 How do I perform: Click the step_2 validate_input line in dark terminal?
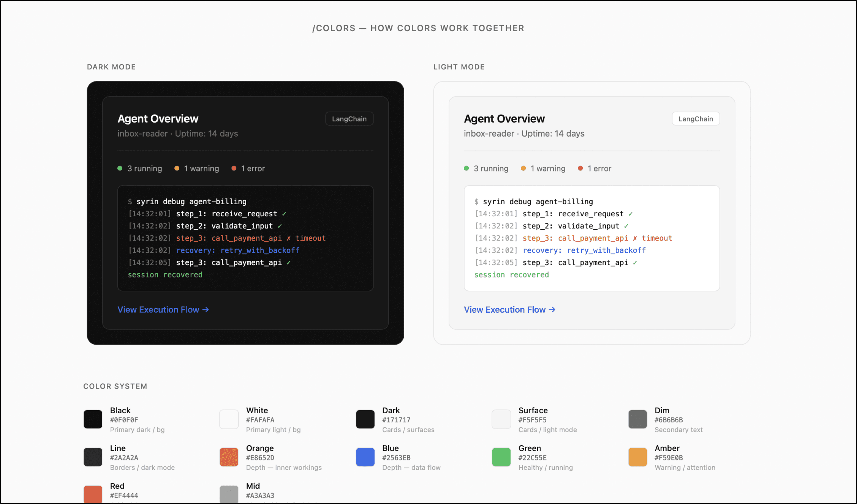pyautogui.click(x=205, y=226)
